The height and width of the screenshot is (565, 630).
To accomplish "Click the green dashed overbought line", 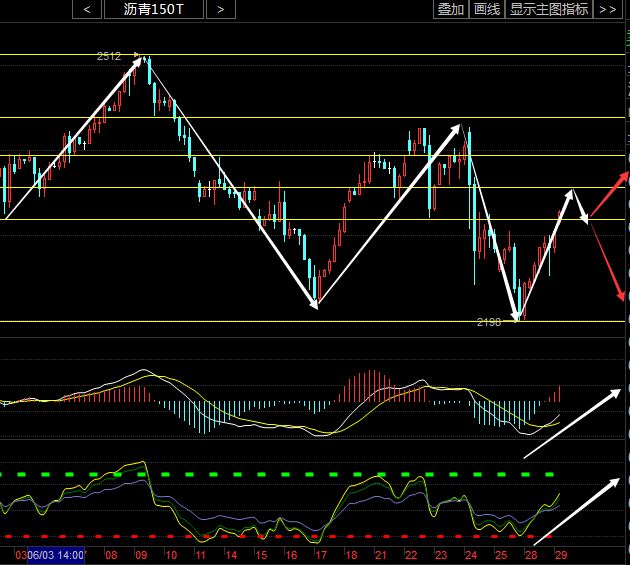I will [300, 474].
